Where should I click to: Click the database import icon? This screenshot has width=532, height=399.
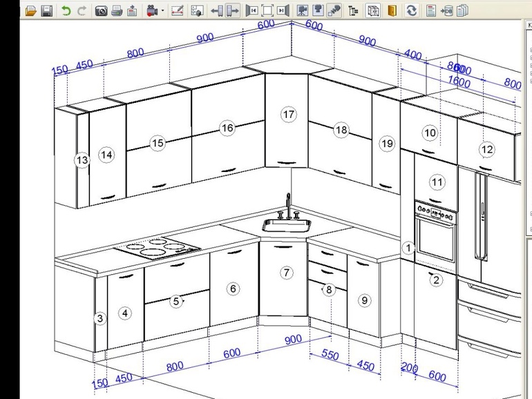446,10
